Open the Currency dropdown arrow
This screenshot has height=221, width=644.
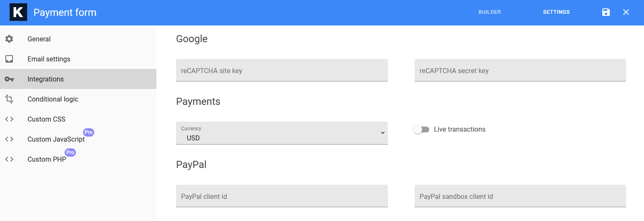382,133
